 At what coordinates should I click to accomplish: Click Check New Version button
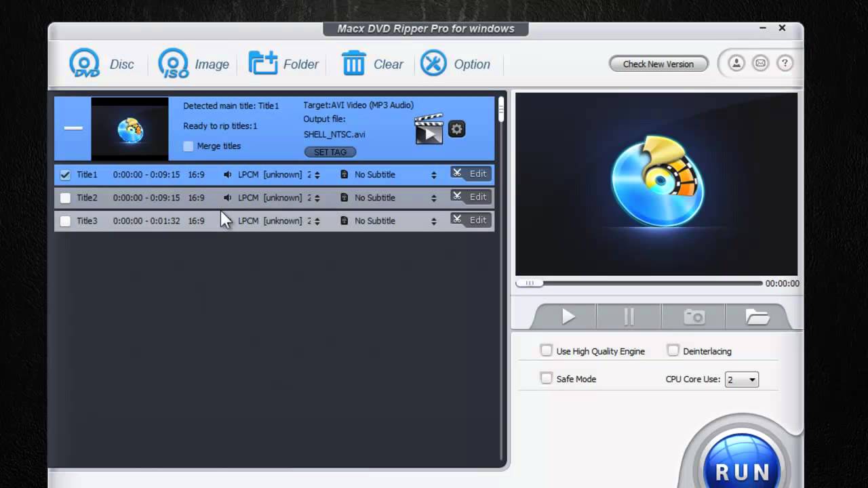(x=658, y=64)
